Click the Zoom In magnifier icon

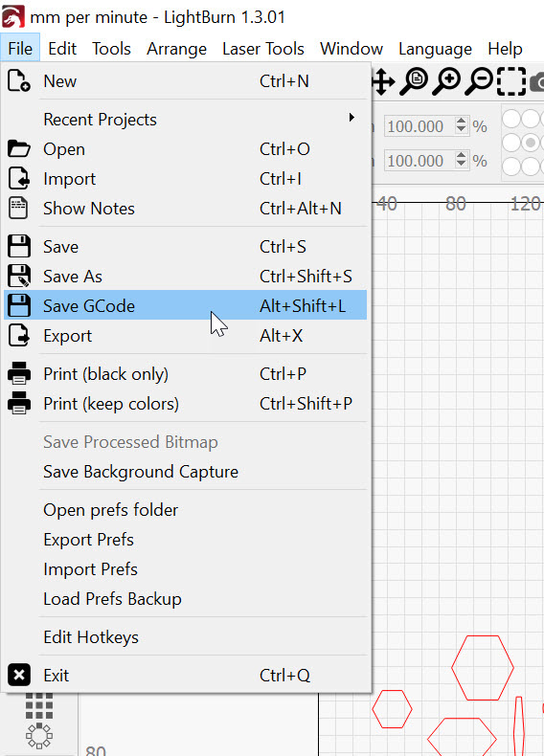click(446, 81)
